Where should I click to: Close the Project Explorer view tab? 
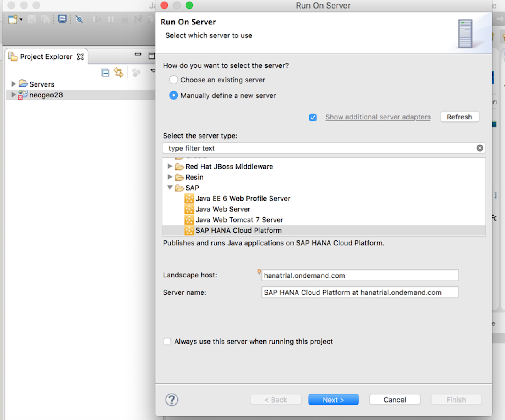click(80, 57)
